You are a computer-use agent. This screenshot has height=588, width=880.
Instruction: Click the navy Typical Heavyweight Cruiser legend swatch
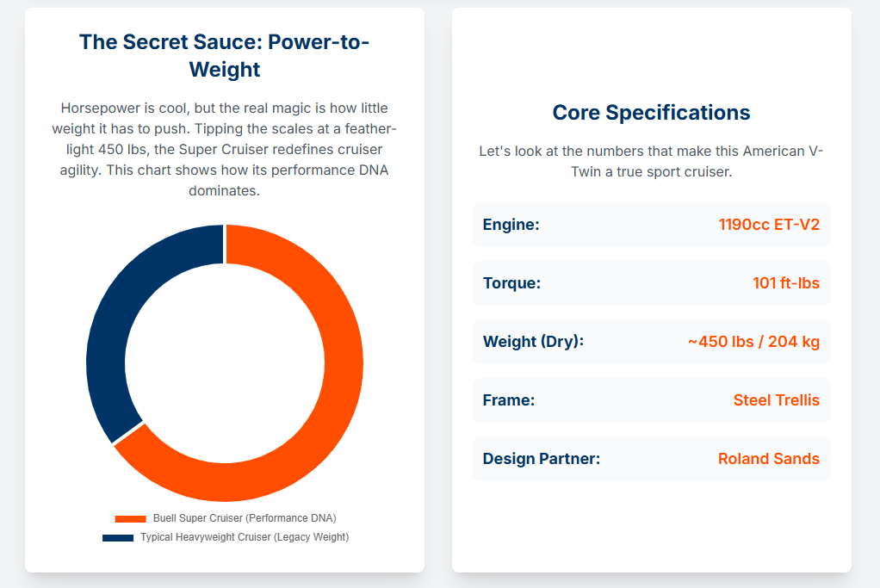tap(118, 537)
